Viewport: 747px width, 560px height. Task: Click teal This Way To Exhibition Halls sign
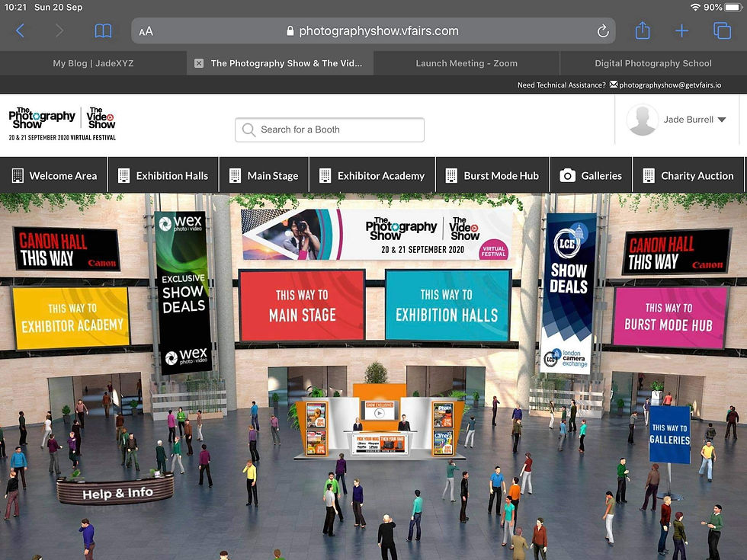click(447, 306)
